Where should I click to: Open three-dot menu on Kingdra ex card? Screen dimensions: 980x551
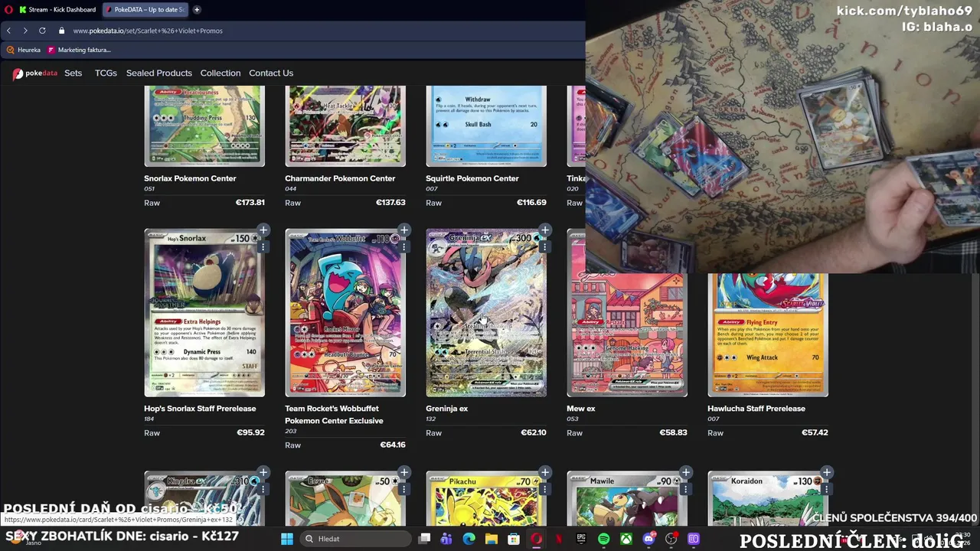tap(263, 490)
